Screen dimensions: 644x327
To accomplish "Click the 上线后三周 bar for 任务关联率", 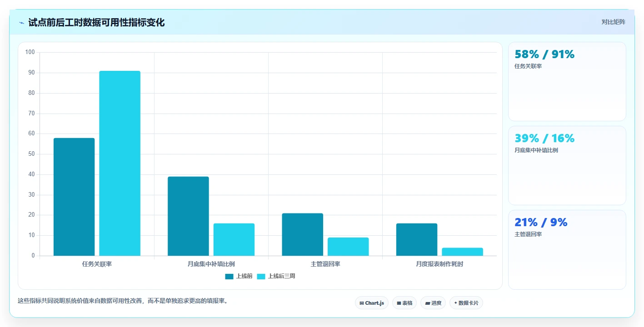I will [120, 163].
